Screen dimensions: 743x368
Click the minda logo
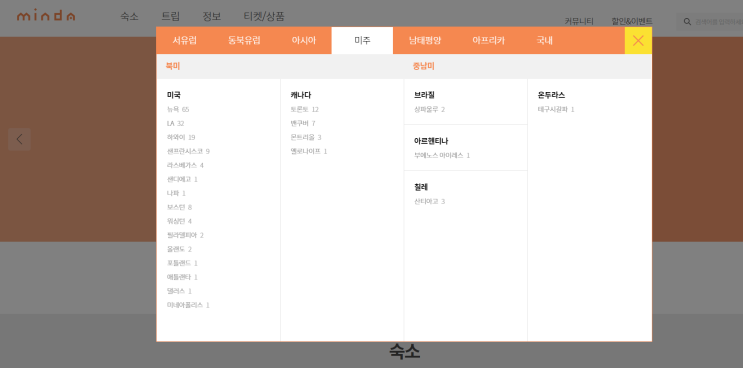tap(46, 16)
